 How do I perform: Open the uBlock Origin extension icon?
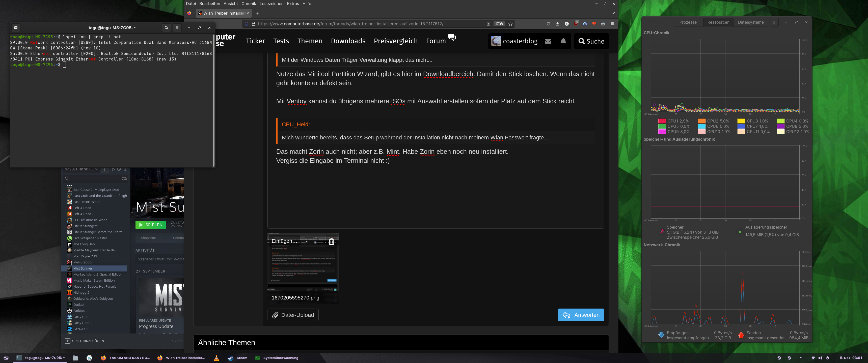pyautogui.click(x=576, y=24)
